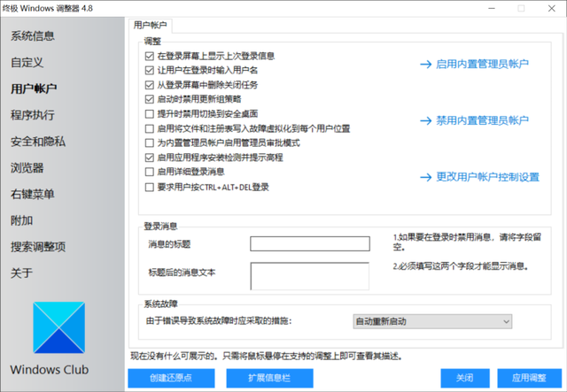Go to 程序执行 section
Image resolution: width=567 pixels, height=392 pixels.
point(33,115)
